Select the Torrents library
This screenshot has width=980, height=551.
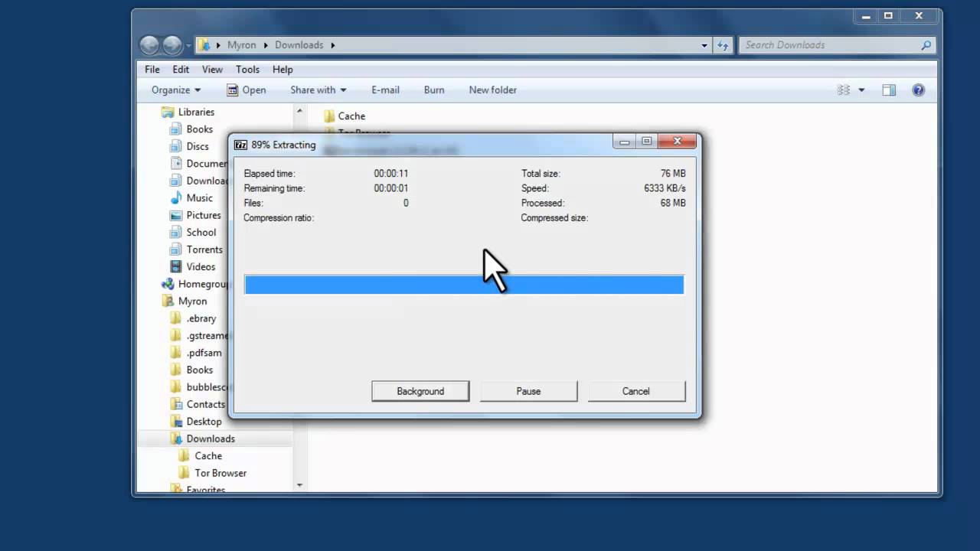[x=204, y=249]
